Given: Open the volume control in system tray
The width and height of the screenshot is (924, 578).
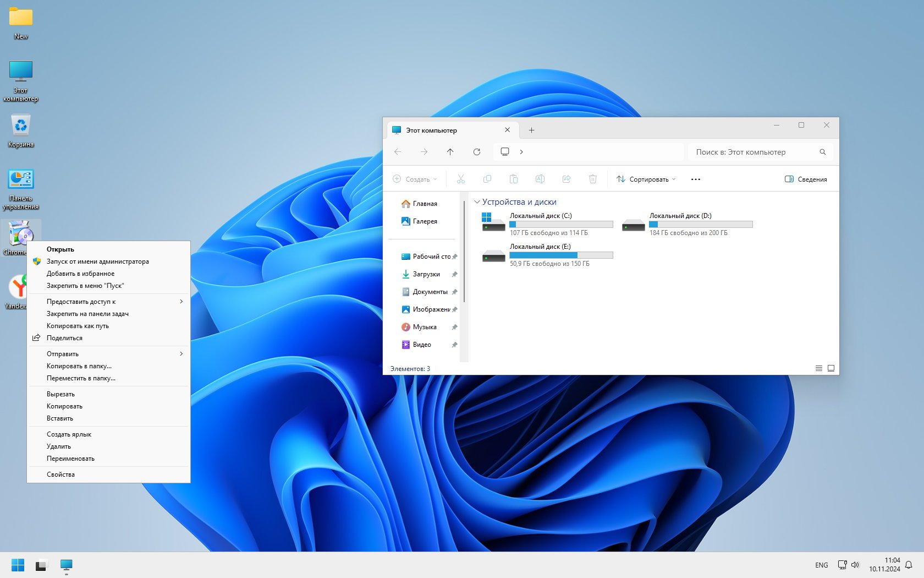Looking at the screenshot, I should click(855, 565).
